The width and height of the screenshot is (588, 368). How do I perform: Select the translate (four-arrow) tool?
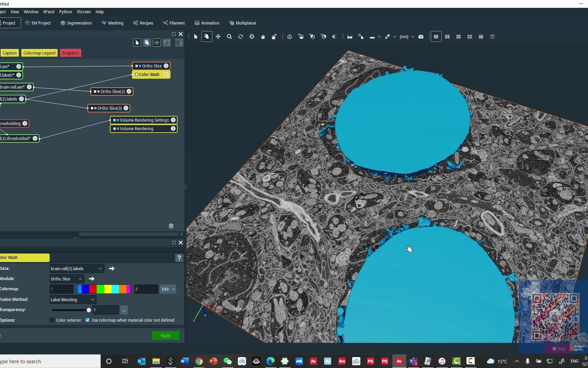click(x=218, y=37)
